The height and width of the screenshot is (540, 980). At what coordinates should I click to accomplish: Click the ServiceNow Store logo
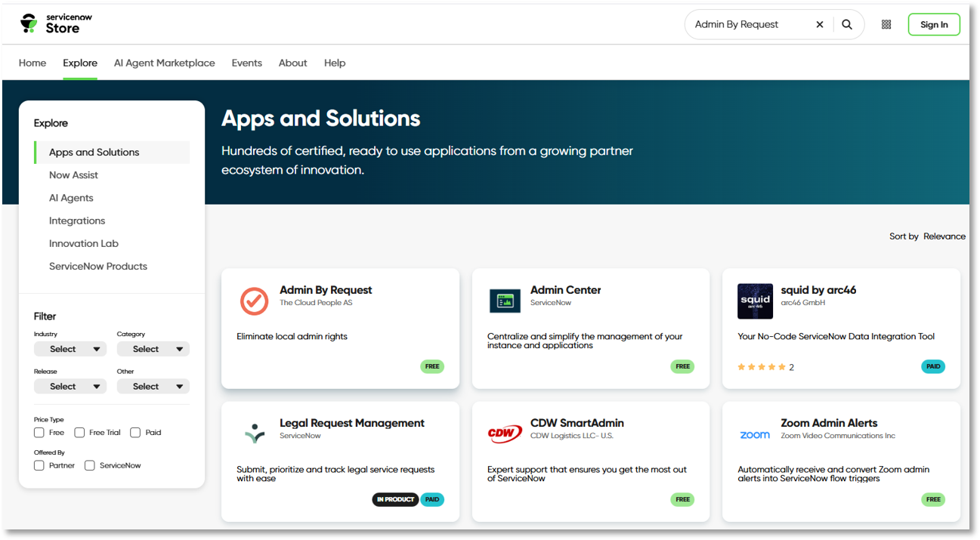(50, 23)
